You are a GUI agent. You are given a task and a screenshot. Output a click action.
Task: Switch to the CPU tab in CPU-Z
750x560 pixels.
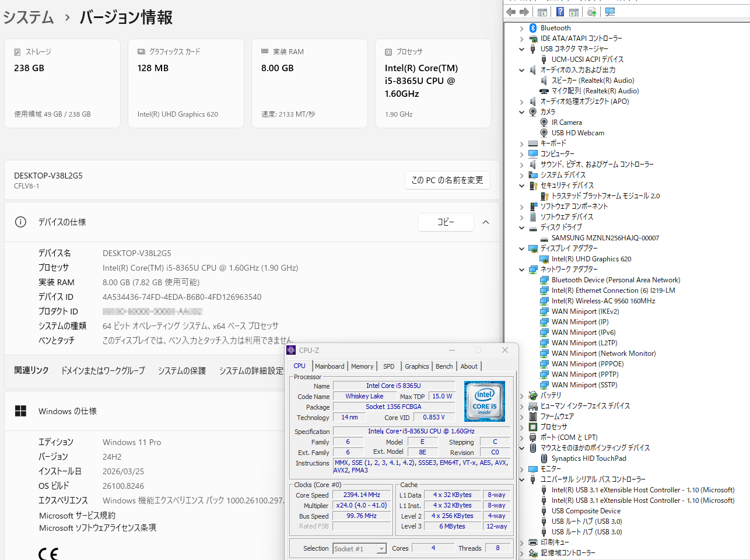click(300, 366)
